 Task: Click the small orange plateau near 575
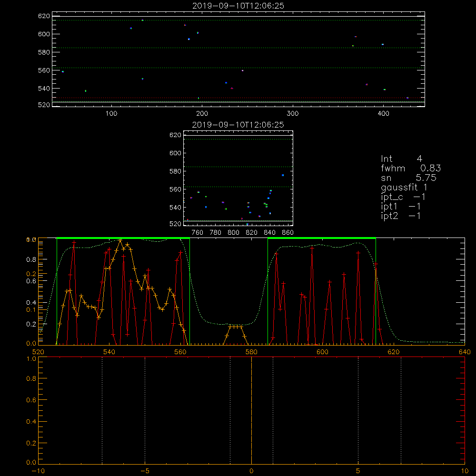tap(236, 327)
